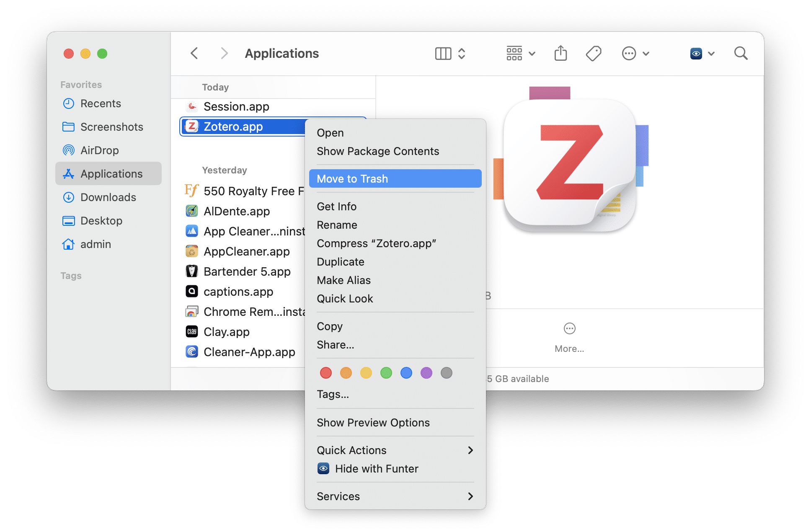Open the Screenshots folder in sidebar
The height and width of the screenshot is (532, 811).
[x=108, y=127]
